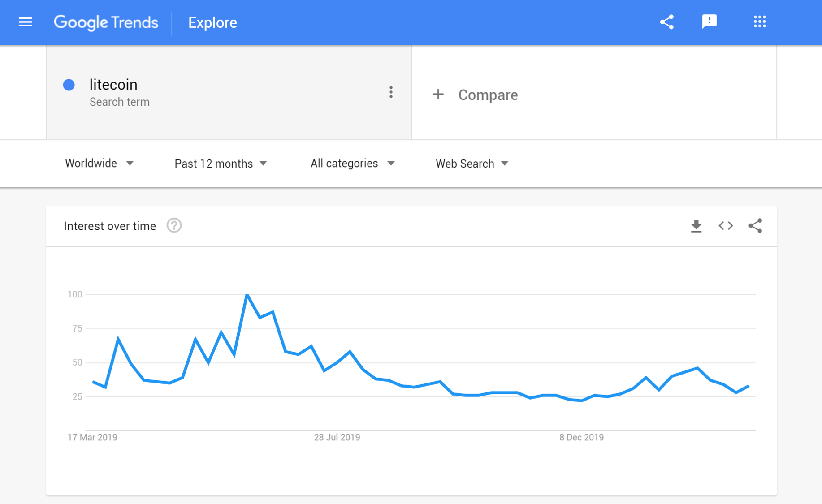Expand the All categories dropdown
The height and width of the screenshot is (504, 822).
[352, 164]
